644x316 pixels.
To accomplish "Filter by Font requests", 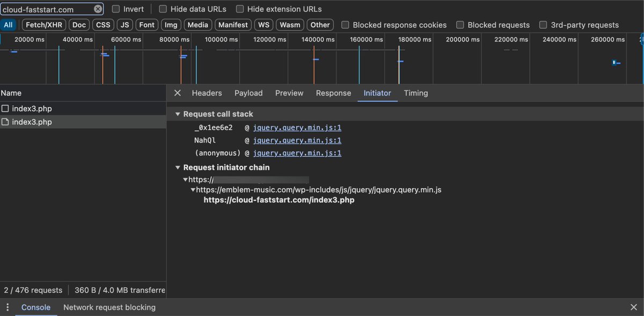I will [147, 25].
